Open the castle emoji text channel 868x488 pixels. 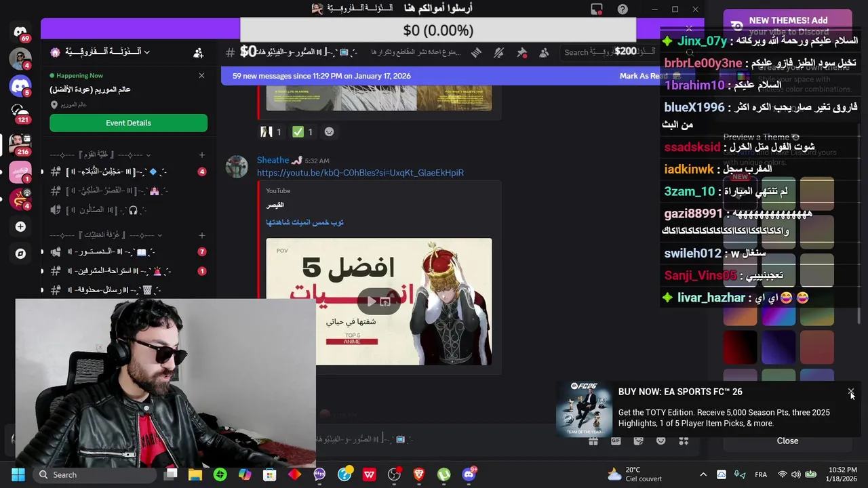128,191
